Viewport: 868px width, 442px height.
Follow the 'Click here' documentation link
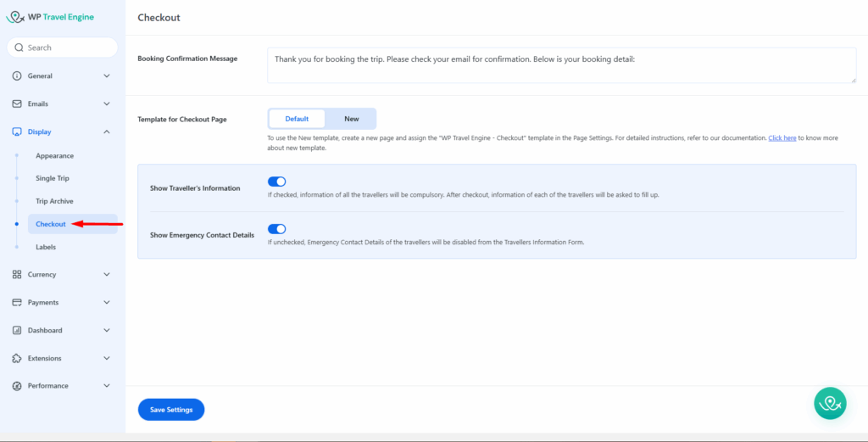click(x=782, y=137)
